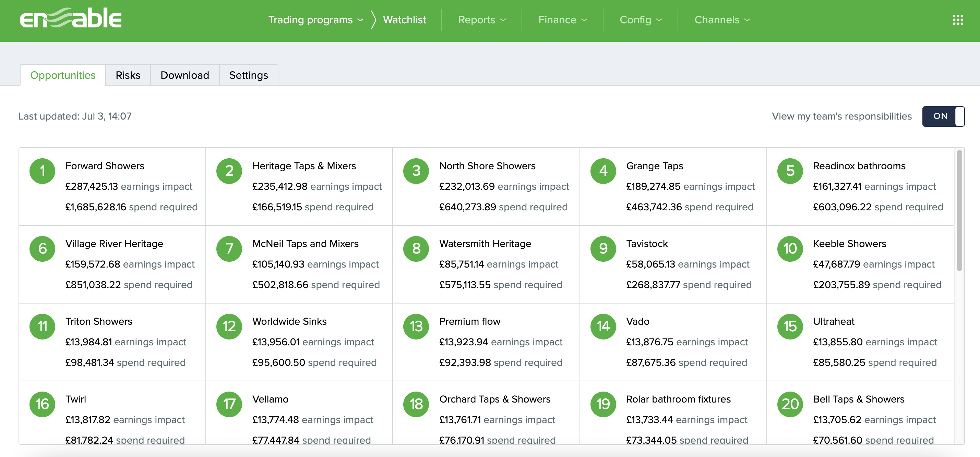The width and height of the screenshot is (980, 457).
Task: Select rank 7 green circle badge
Action: pos(229,249)
